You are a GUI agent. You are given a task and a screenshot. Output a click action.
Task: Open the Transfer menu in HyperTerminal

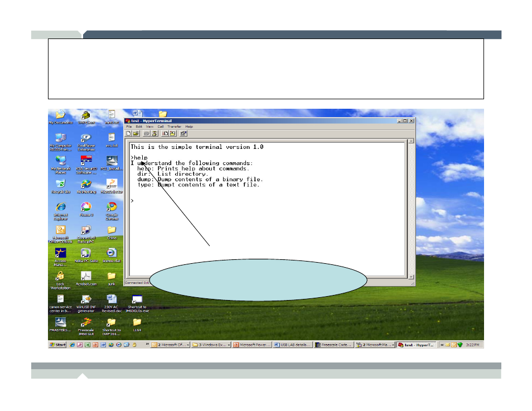point(174,127)
